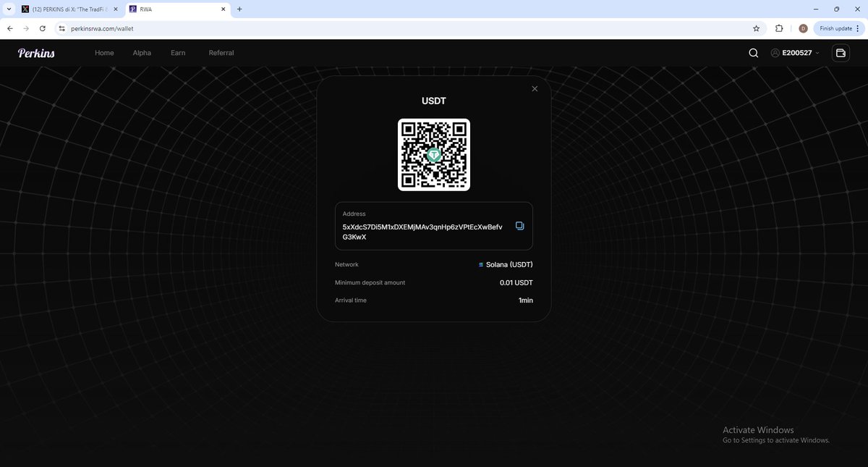Open the tab search dropdown arrow

pos(7,9)
